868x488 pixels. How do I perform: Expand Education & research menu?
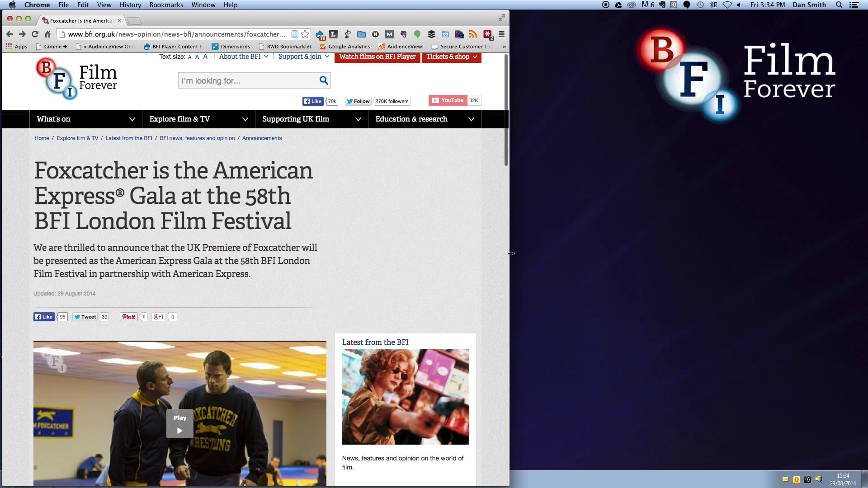tap(425, 119)
